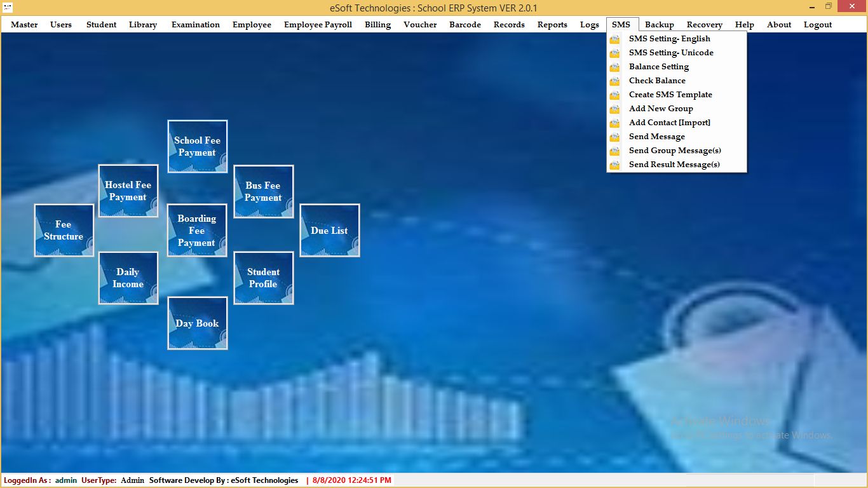Open the Voucher menu
Viewport: 868px width, 488px height.
420,25
